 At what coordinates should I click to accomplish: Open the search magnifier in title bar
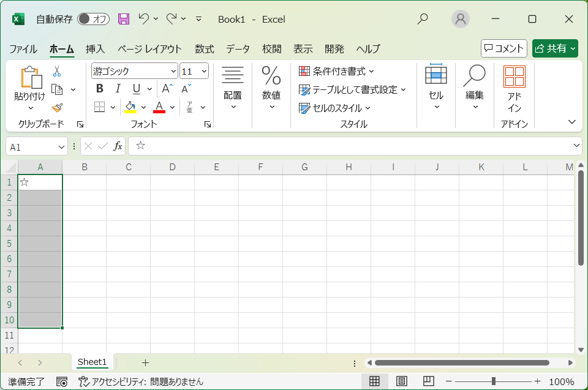tap(423, 19)
